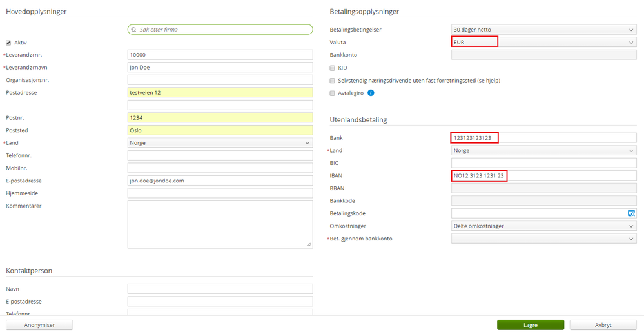
Task: Check the Avtalegiro checkbox
Action: tap(332, 93)
